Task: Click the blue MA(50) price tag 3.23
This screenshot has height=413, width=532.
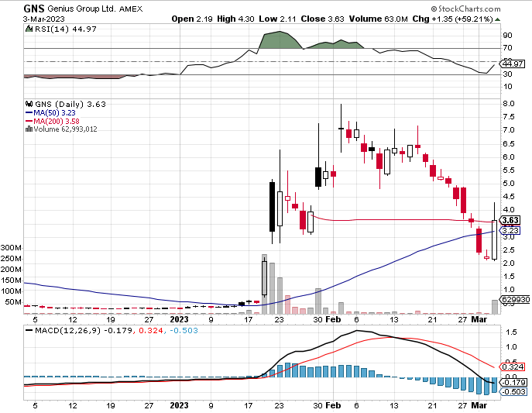Action: [x=510, y=230]
